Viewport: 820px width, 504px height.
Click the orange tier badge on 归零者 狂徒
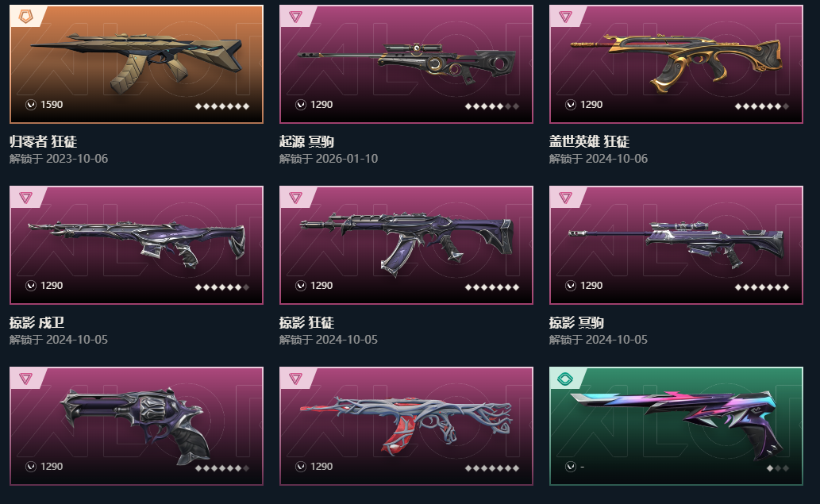(x=25, y=16)
